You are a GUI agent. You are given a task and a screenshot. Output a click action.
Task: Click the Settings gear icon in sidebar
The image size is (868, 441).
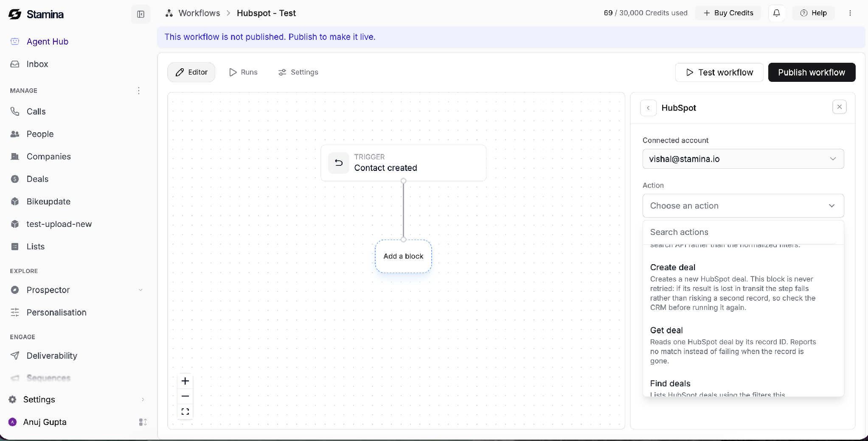click(x=13, y=399)
